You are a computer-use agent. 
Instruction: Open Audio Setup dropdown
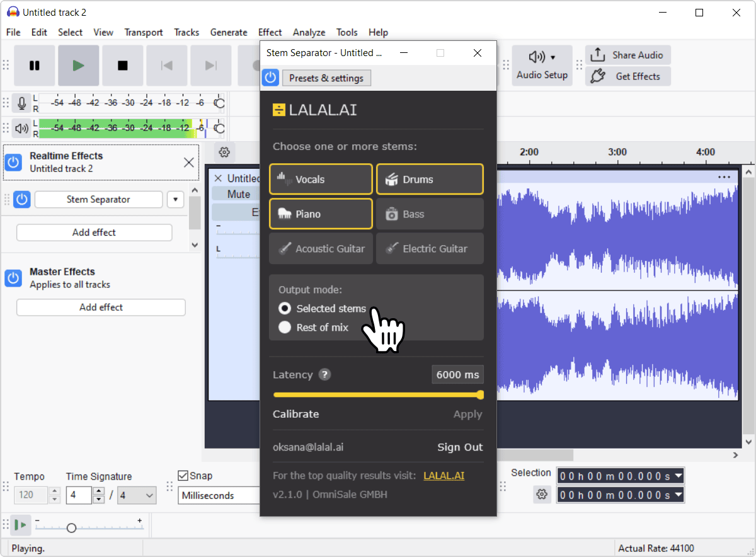pyautogui.click(x=542, y=66)
